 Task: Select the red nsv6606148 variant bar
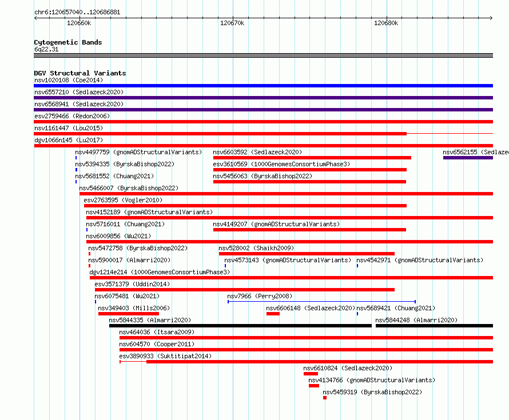273,314
